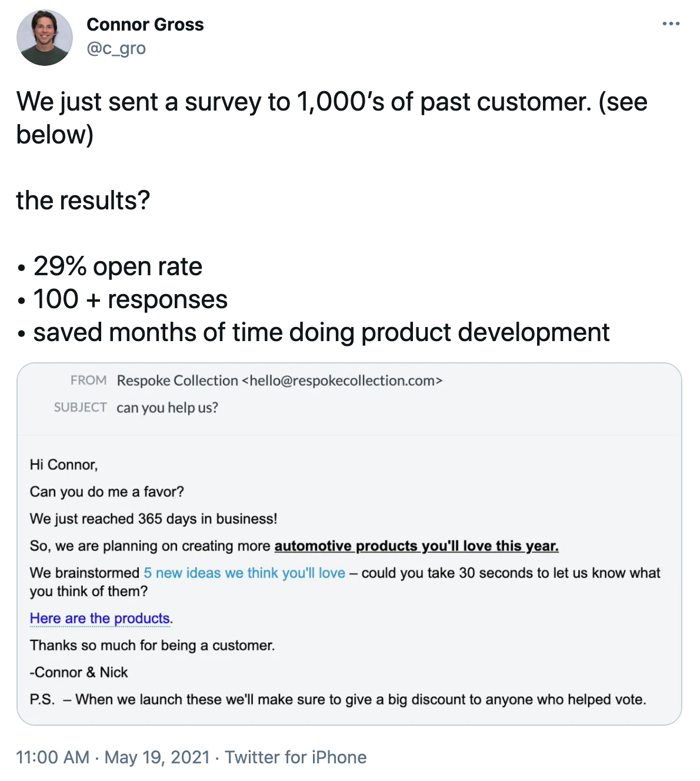Click the "100 + responses" bullet line
Image resolution: width=700 pixels, height=781 pixels.
tap(130, 299)
